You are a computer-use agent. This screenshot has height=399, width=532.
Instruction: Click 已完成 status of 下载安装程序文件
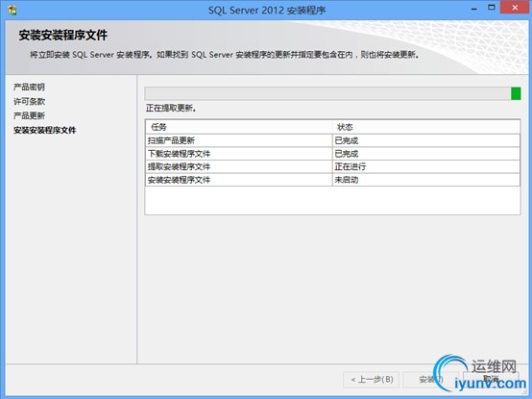coord(426,154)
